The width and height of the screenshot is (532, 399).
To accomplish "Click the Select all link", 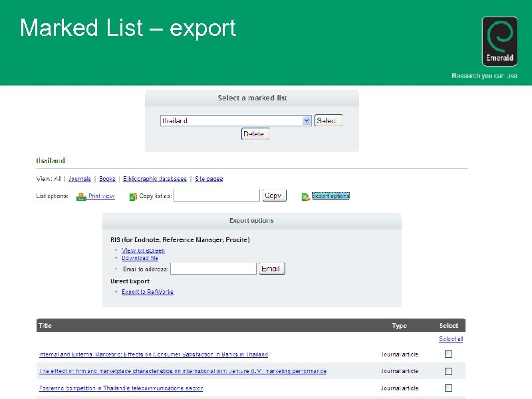I will pos(451,338).
